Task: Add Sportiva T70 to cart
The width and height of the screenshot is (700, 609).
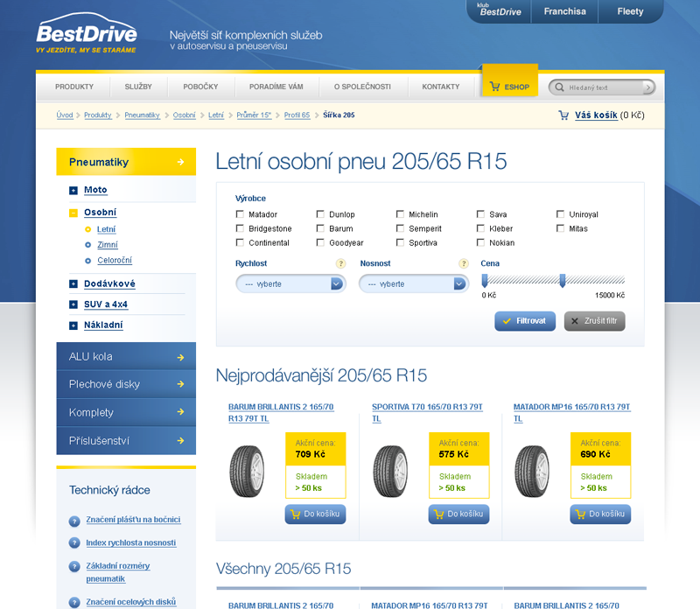Action: [458, 514]
